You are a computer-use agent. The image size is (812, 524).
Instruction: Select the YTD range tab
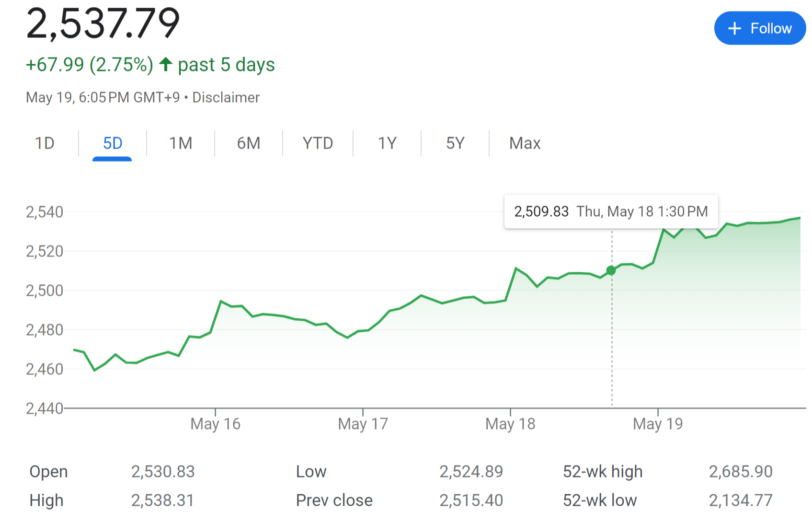point(318,143)
